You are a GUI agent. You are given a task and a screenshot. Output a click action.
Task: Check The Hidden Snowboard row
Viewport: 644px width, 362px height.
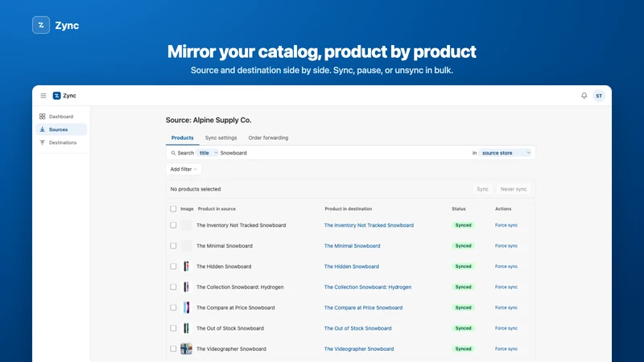tap(173, 266)
